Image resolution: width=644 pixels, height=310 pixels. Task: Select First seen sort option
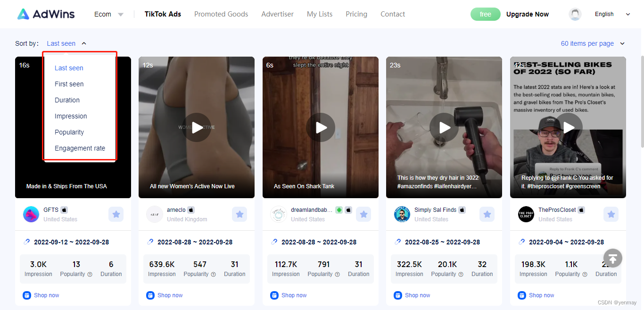tap(69, 84)
